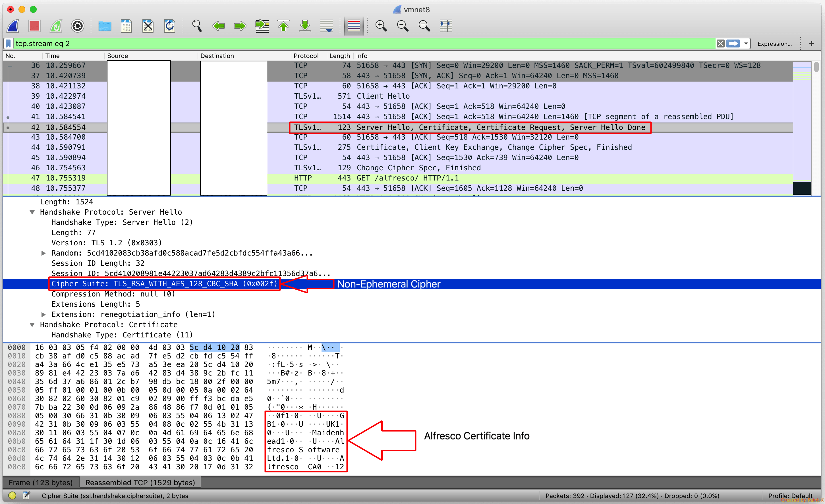Click the expert information yellow circle indicator
Image resolution: width=825 pixels, height=504 pixels.
[x=12, y=496]
